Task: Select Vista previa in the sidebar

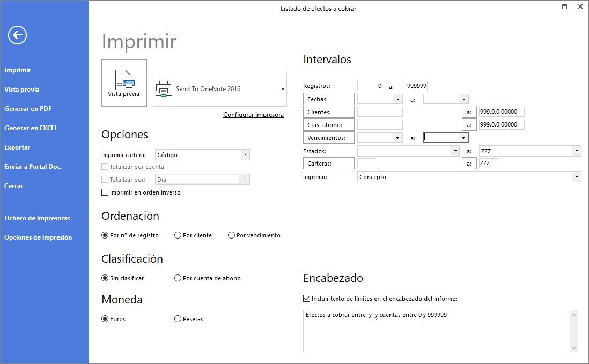Action: point(22,90)
